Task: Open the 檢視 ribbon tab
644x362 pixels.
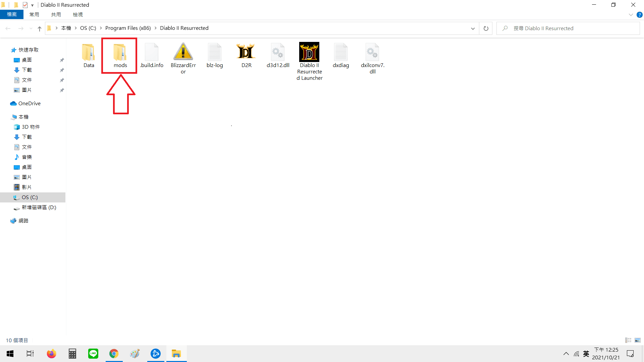Action: point(78,15)
